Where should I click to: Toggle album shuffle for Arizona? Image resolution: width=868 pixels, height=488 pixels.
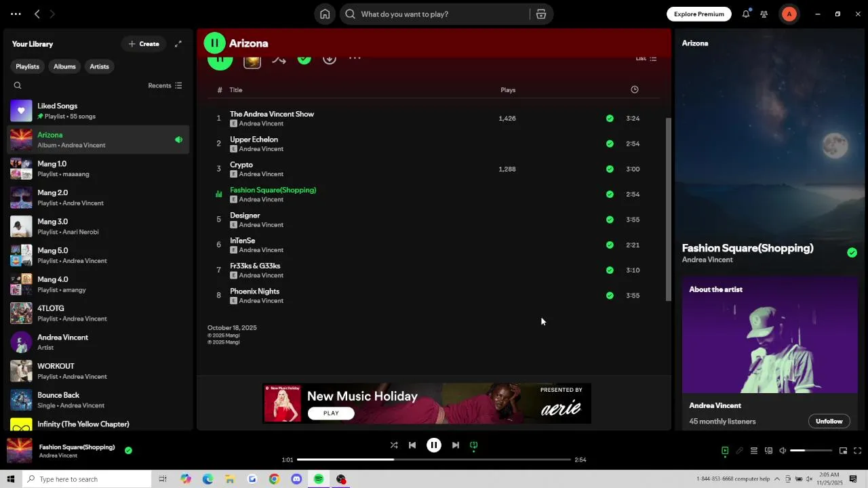pos(279,60)
